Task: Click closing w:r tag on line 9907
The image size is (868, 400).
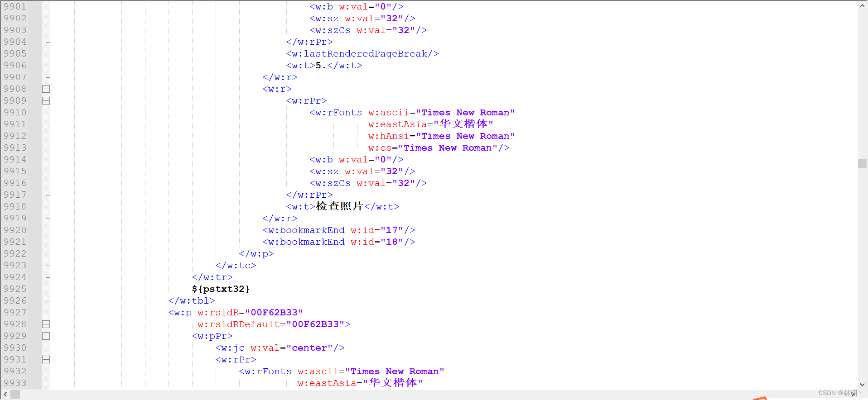Action: coord(280,77)
